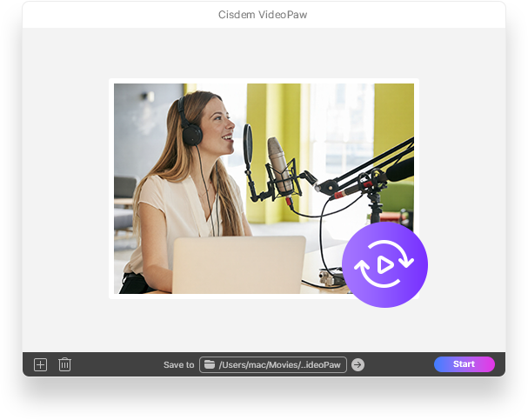Open output folder with the arrow icon

(358, 364)
